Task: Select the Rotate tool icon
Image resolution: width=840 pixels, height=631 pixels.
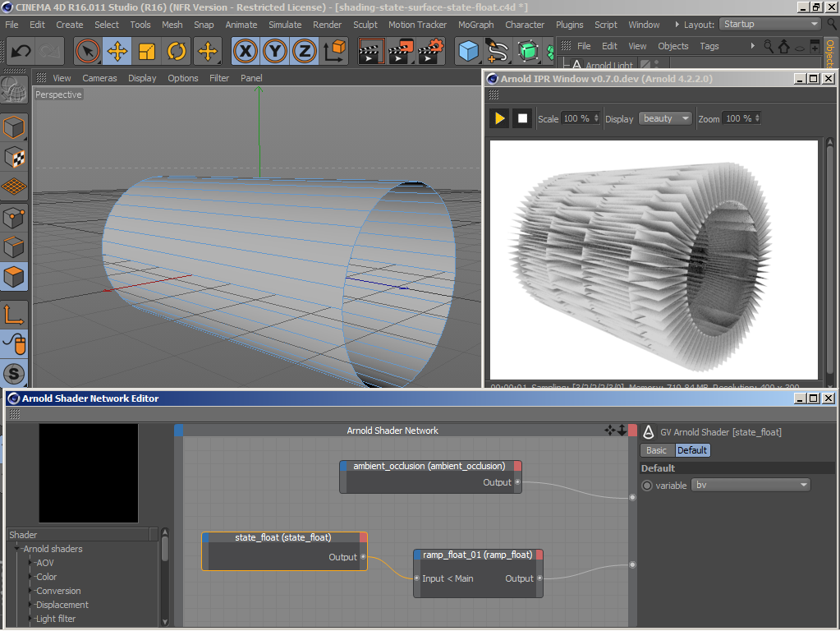Action: 177,52
